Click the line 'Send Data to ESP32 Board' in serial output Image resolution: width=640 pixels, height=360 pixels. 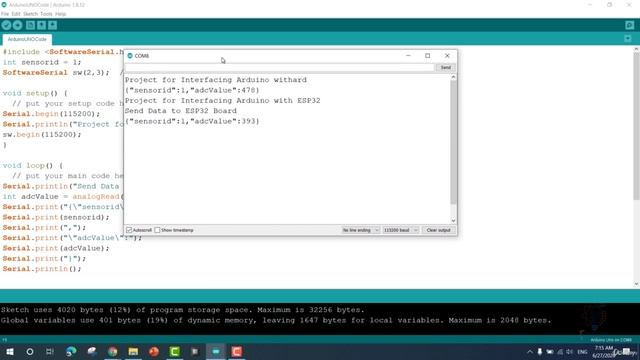pyautogui.click(x=181, y=111)
